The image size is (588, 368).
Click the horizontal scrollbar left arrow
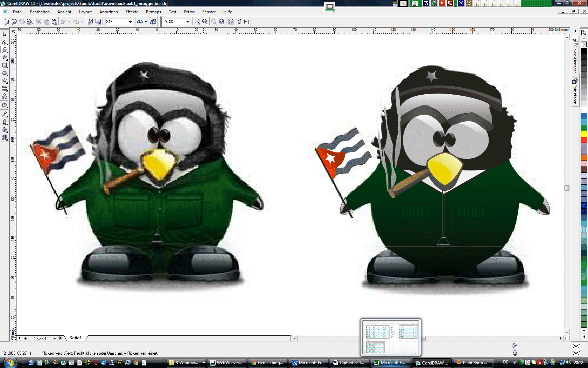[x=295, y=338]
